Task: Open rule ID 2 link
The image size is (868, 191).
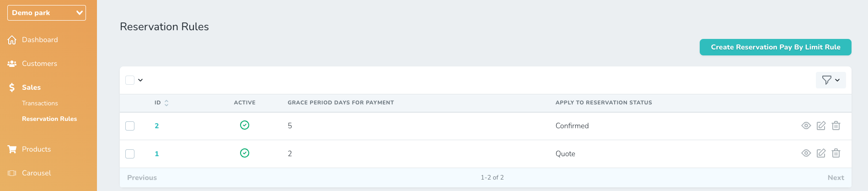Action: pyautogui.click(x=157, y=126)
